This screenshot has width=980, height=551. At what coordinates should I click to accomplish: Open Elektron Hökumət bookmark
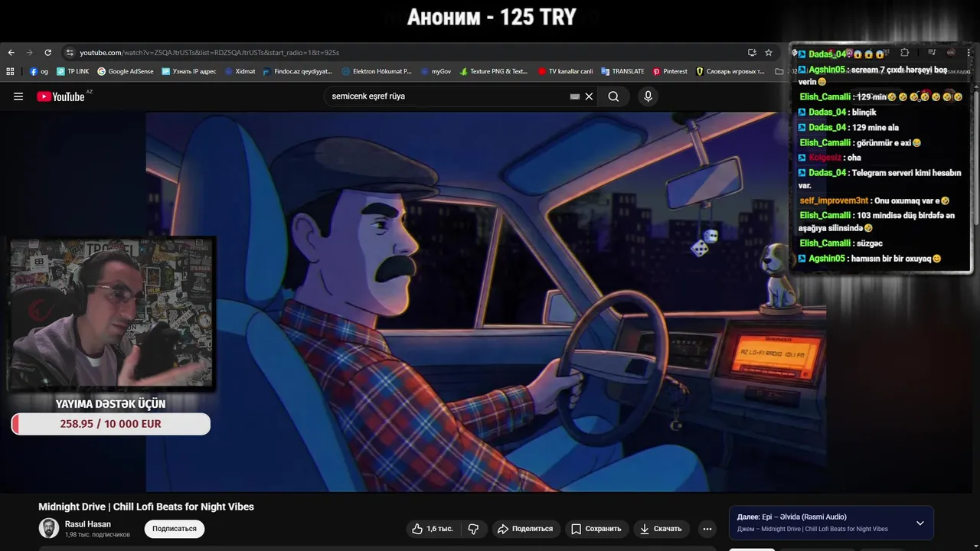click(x=377, y=71)
